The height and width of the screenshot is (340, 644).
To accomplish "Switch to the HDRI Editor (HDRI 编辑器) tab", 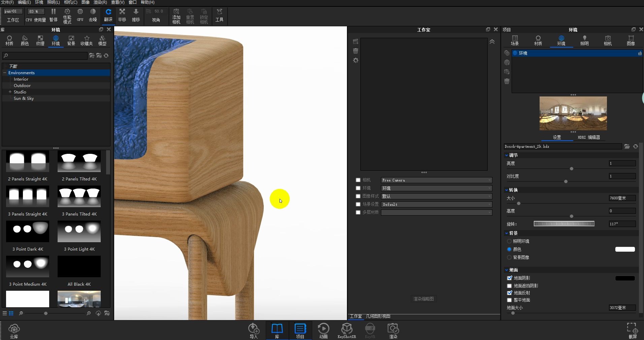I will (588, 137).
